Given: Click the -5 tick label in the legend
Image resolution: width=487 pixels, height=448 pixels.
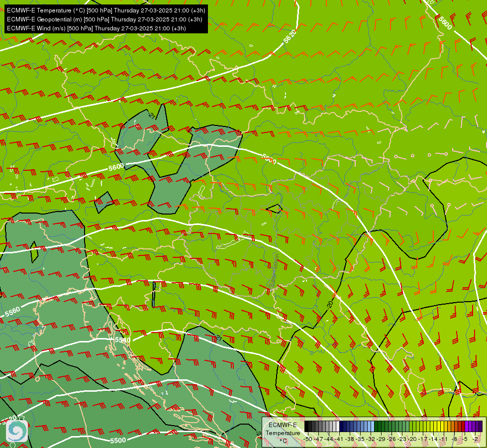Looking at the screenshot, I should coord(465,439).
